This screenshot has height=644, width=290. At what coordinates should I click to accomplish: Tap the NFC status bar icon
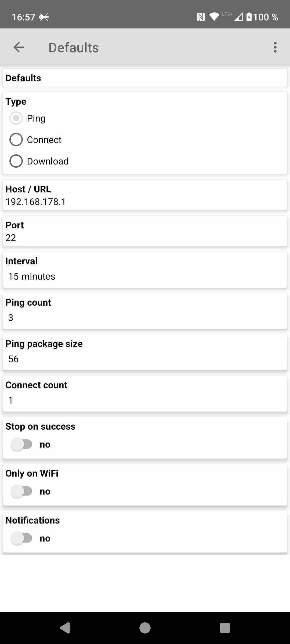pyautogui.click(x=201, y=17)
